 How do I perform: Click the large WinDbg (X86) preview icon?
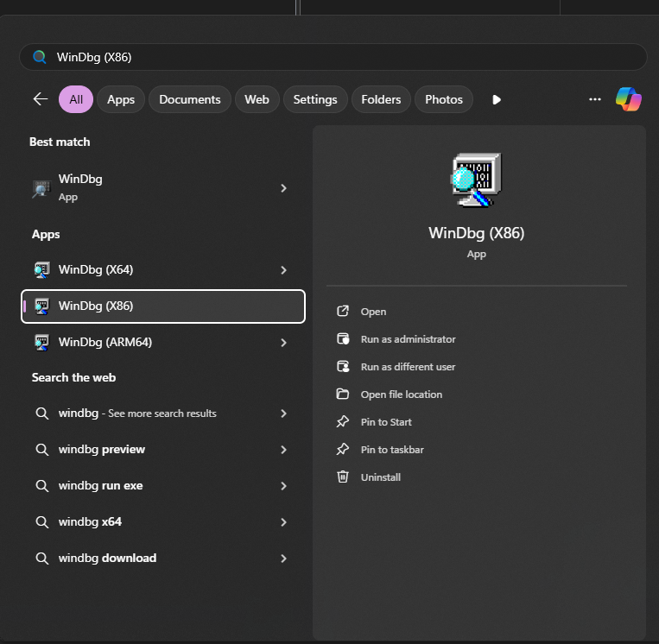click(x=476, y=180)
